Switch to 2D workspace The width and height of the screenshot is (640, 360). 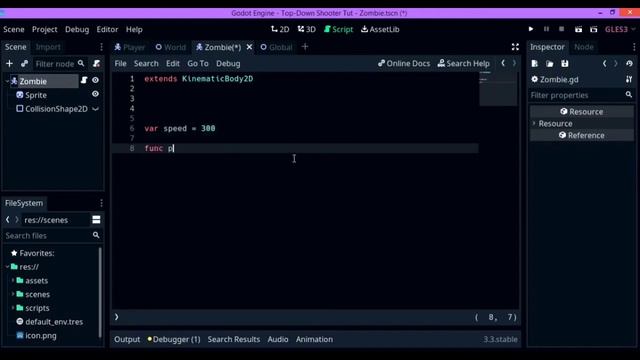[x=280, y=29]
